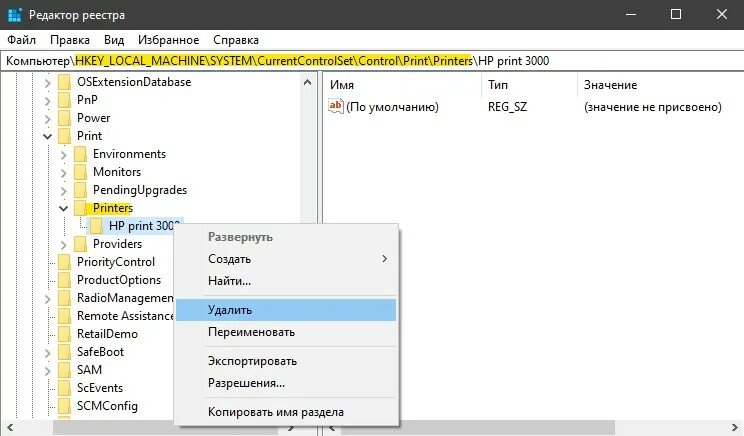
Task: Click the PriorityControl folder icon
Action: pyautogui.click(x=65, y=262)
